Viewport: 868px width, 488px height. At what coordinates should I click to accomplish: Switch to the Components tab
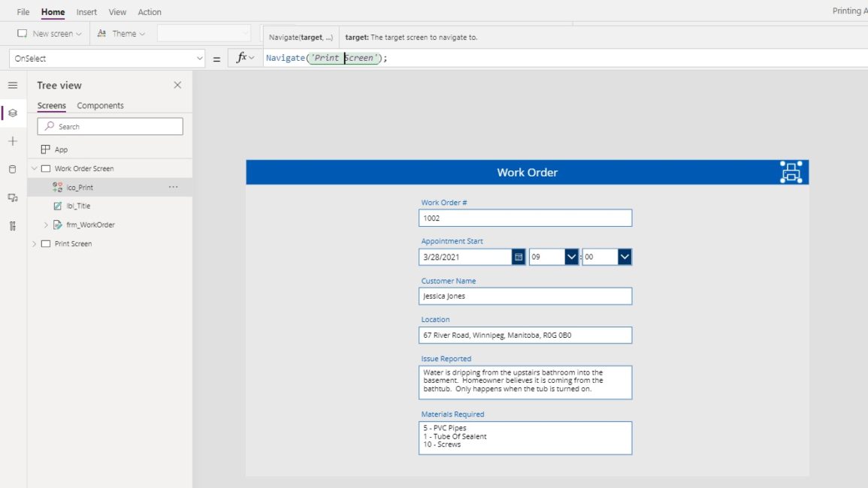[x=100, y=106]
